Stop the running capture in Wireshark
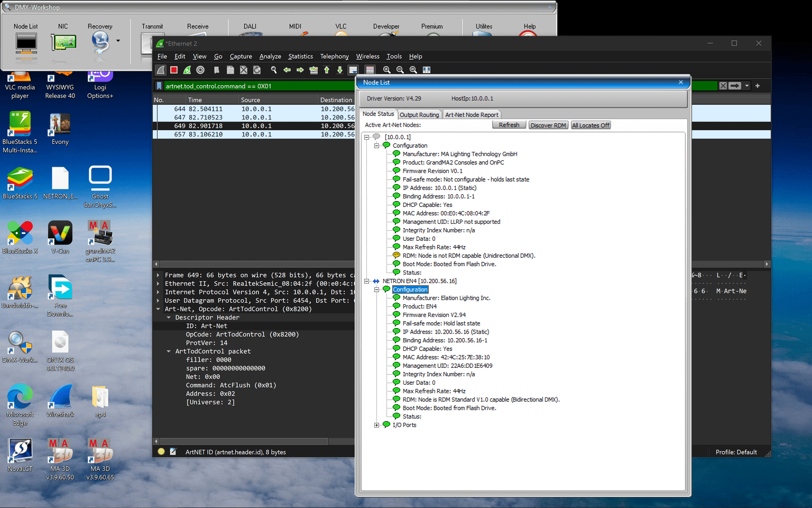Screen dimensions: 812x508 point(174,70)
